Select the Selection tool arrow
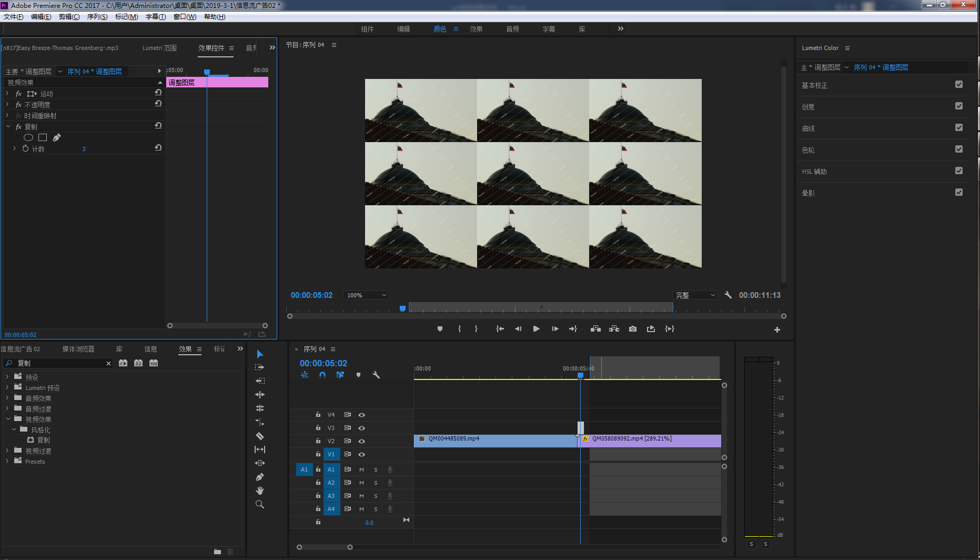980x560 pixels. click(x=260, y=354)
